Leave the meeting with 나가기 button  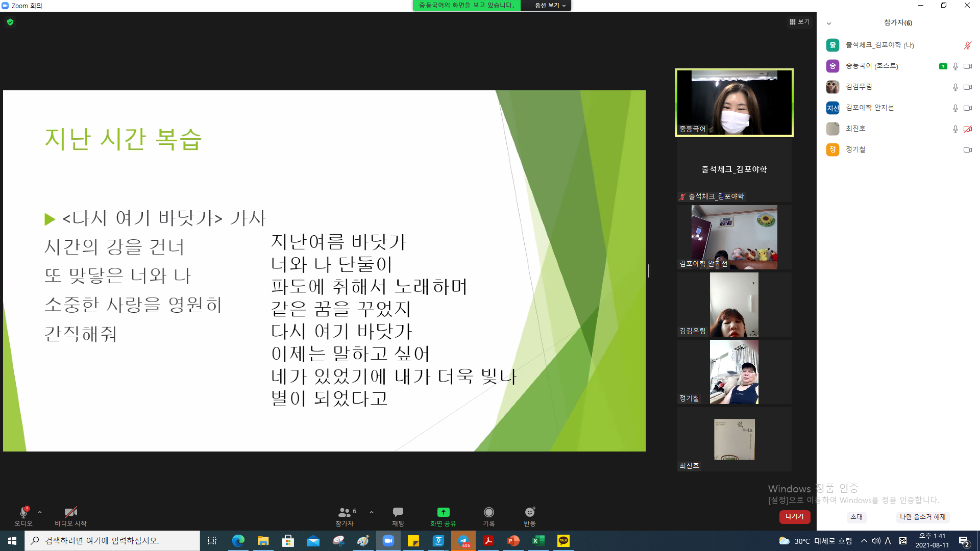[795, 517]
